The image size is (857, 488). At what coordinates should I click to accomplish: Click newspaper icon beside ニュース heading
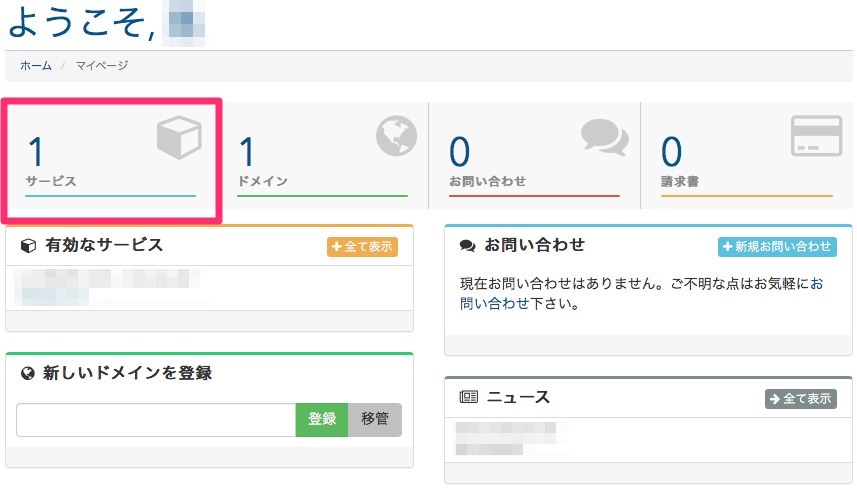click(x=468, y=397)
